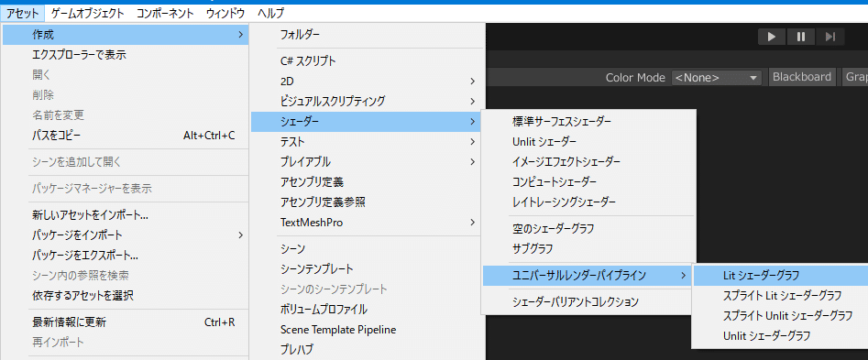Select Scene Template Pipeline

[x=368, y=330]
